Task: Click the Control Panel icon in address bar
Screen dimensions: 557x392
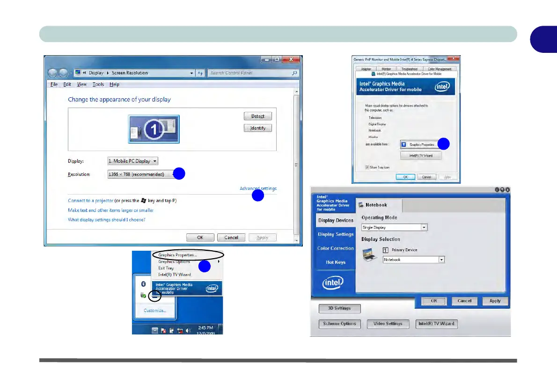Action: [x=78, y=73]
